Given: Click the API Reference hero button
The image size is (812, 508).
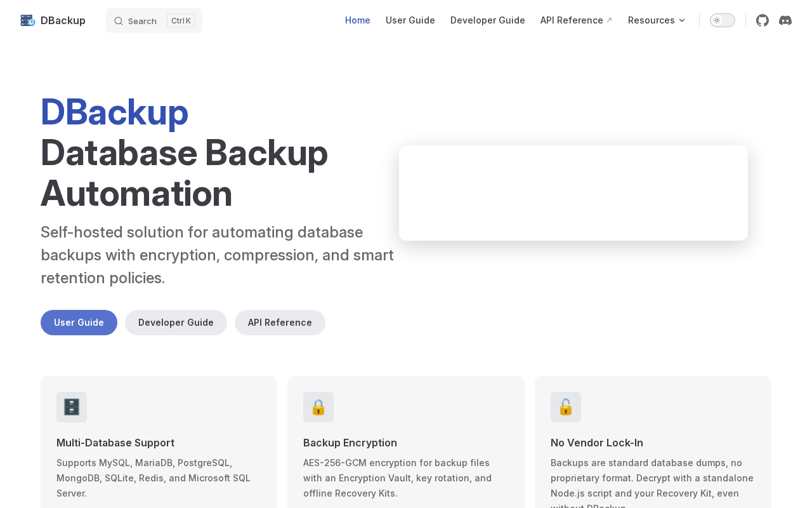Looking at the screenshot, I should pos(280,323).
